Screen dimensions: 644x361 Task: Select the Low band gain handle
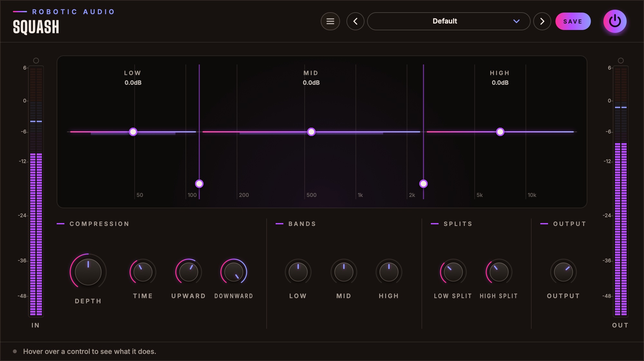click(x=133, y=132)
